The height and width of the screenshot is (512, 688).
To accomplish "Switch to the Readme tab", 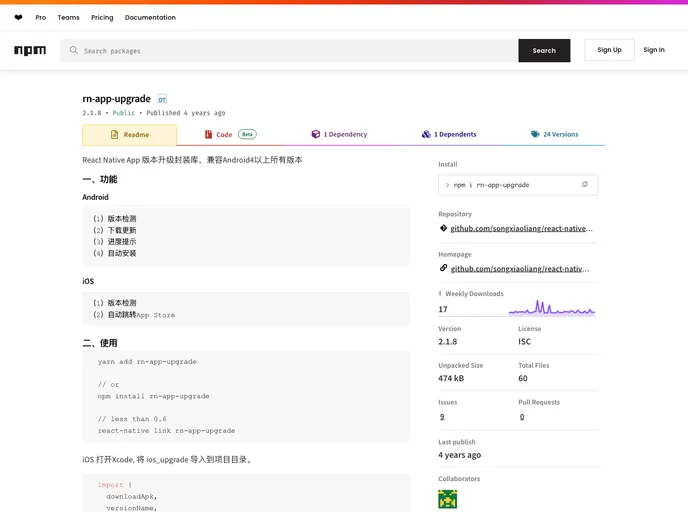I will tap(130, 135).
